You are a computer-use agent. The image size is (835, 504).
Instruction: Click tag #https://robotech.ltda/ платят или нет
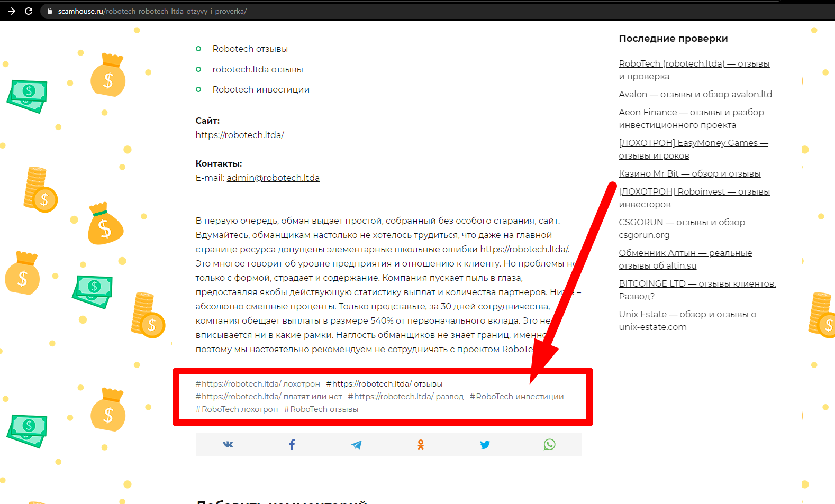[269, 397]
